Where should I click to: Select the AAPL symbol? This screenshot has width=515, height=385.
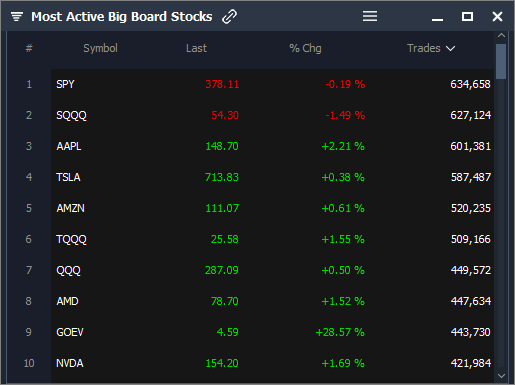[x=69, y=146]
